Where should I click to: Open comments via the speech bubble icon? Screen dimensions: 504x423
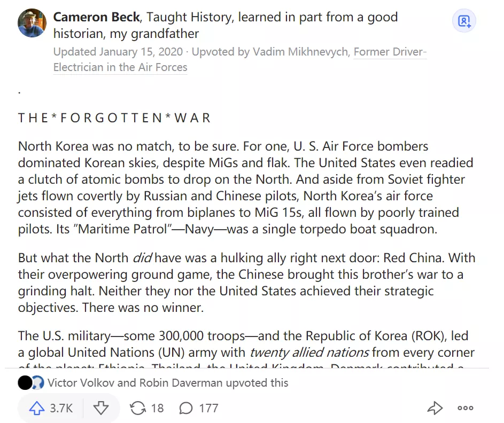point(185,409)
